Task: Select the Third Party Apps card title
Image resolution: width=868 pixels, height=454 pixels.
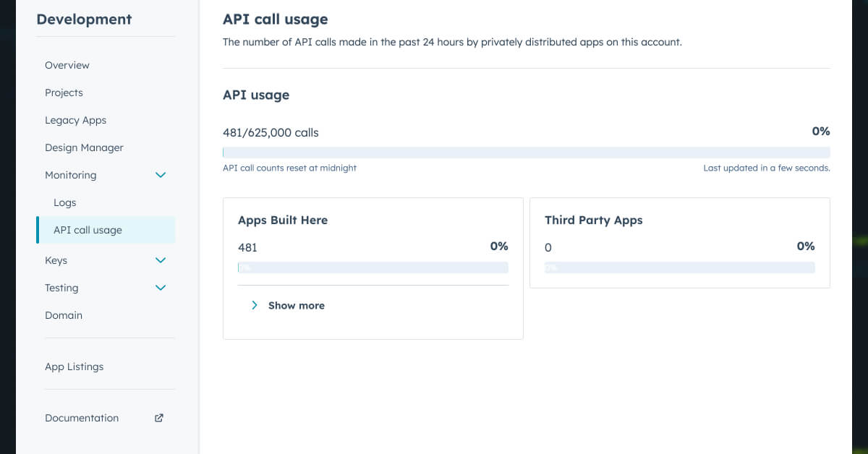Action: [593, 220]
